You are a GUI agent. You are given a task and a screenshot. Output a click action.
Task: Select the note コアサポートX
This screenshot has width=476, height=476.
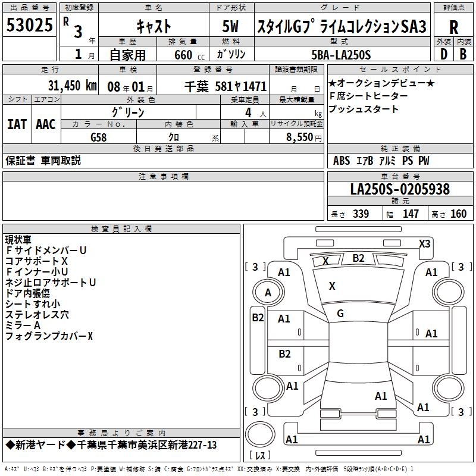tap(36, 261)
